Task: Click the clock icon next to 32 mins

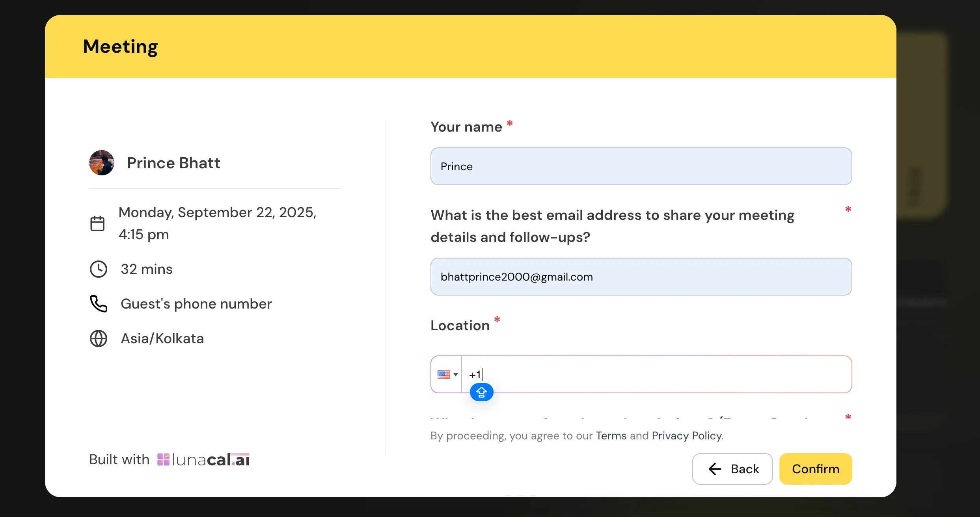Action: (x=99, y=269)
